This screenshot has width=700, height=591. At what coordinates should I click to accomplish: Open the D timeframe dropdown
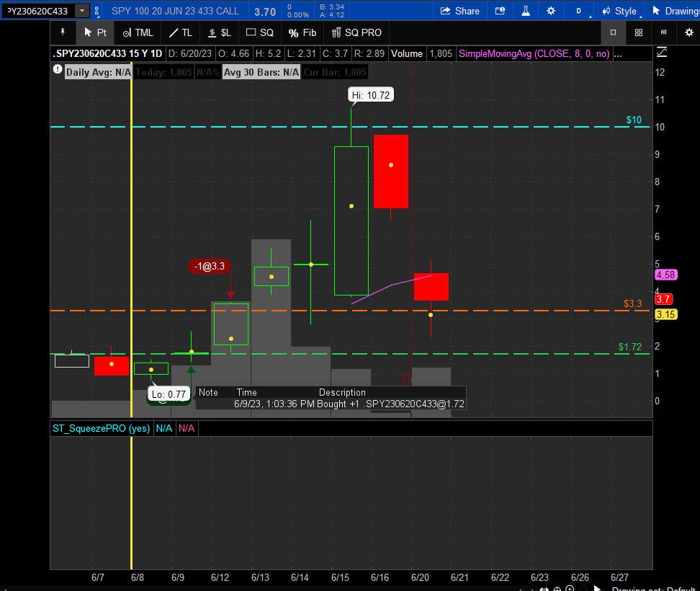point(580,11)
